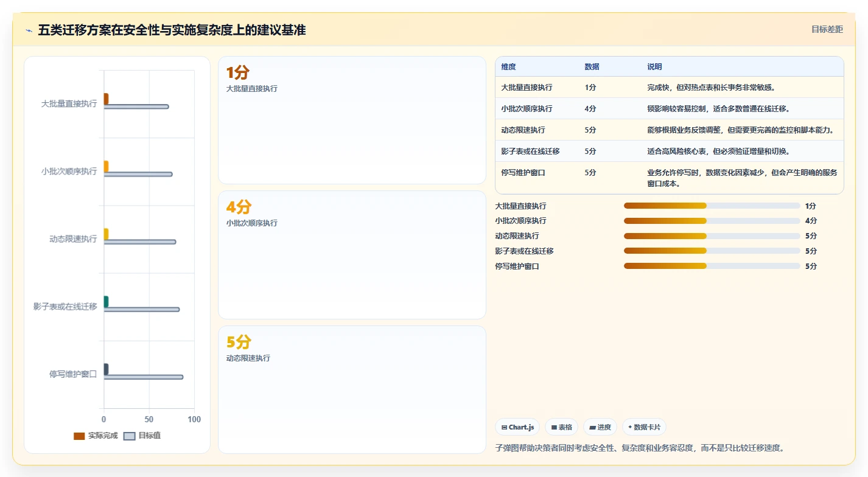
Task: Click the large 5分 card value
Action: [239, 343]
